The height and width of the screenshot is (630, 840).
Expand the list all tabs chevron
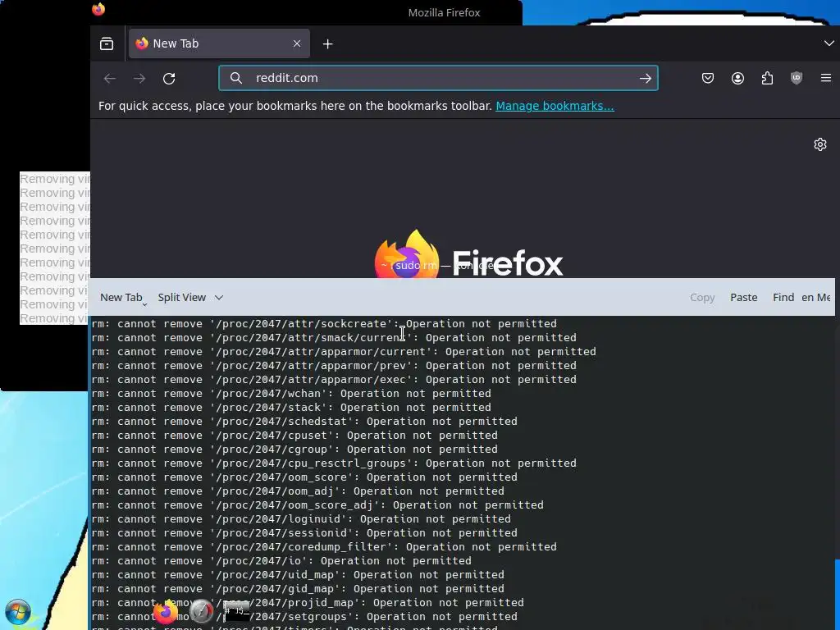829,43
